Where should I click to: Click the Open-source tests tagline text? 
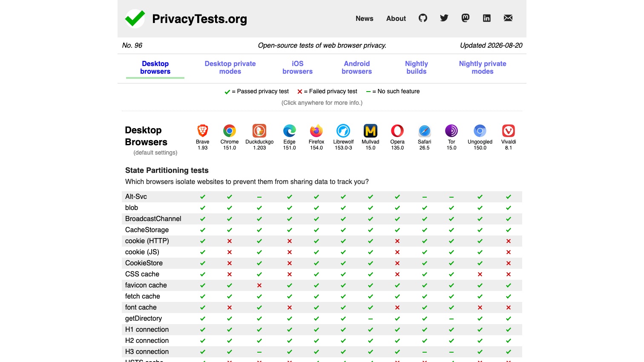[x=322, y=45]
